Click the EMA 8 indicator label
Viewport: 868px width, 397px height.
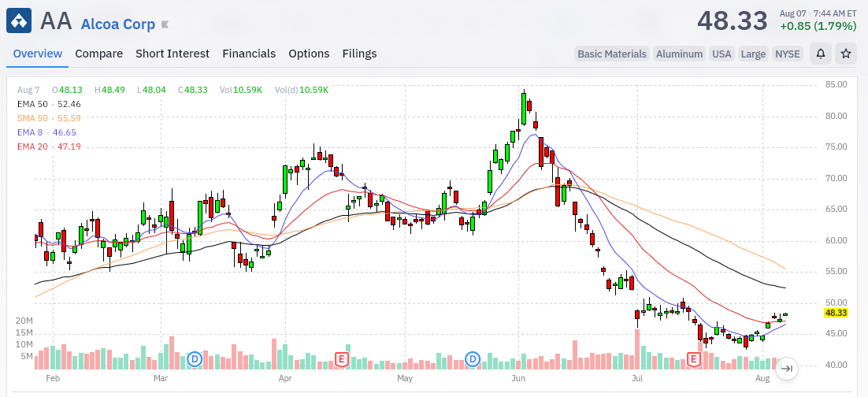47,133
